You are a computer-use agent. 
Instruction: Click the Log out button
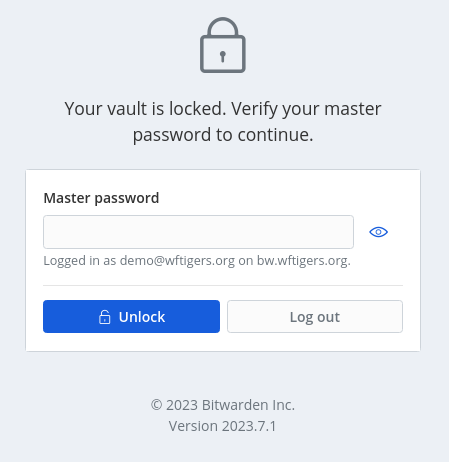pyautogui.click(x=315, y=316)
